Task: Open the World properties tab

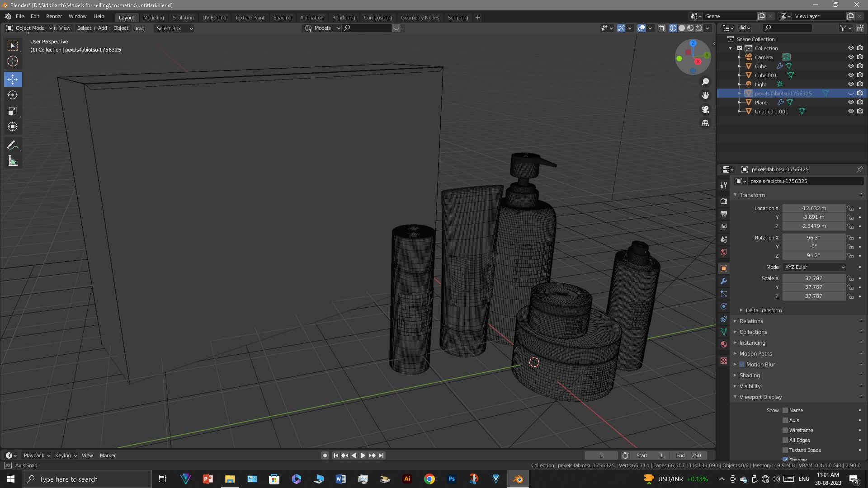Action: tap(724, 252)
